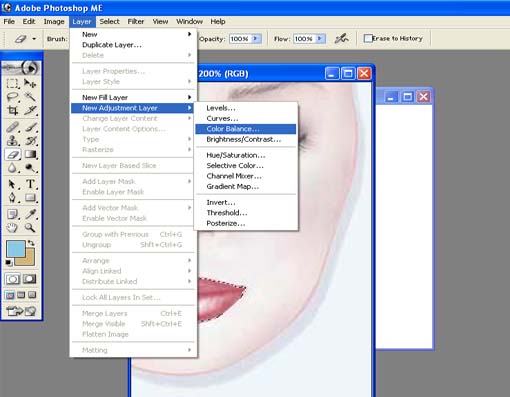Select the Lasso tool
Viewport: 510px width, 397px height.
tap(13, 97)
